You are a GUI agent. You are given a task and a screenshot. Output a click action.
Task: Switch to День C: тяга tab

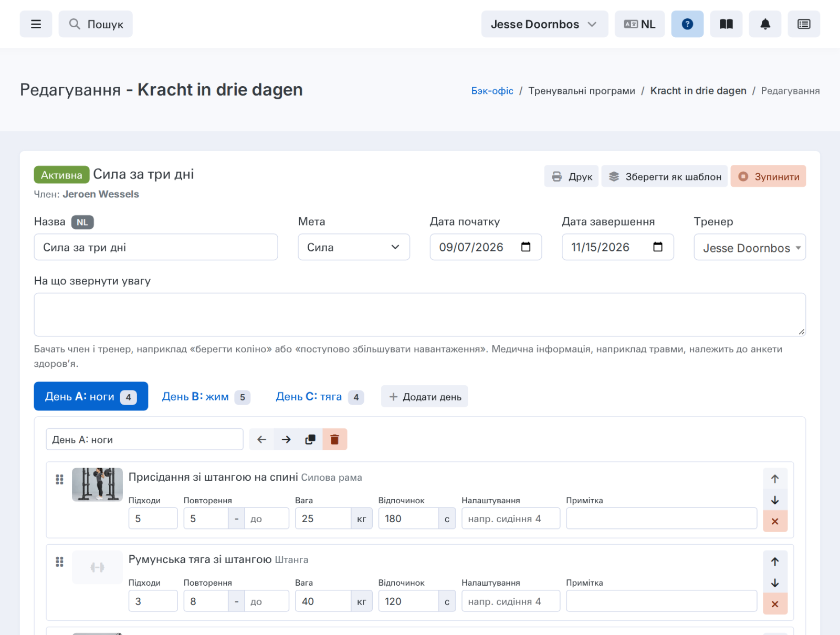pos(319,397)
